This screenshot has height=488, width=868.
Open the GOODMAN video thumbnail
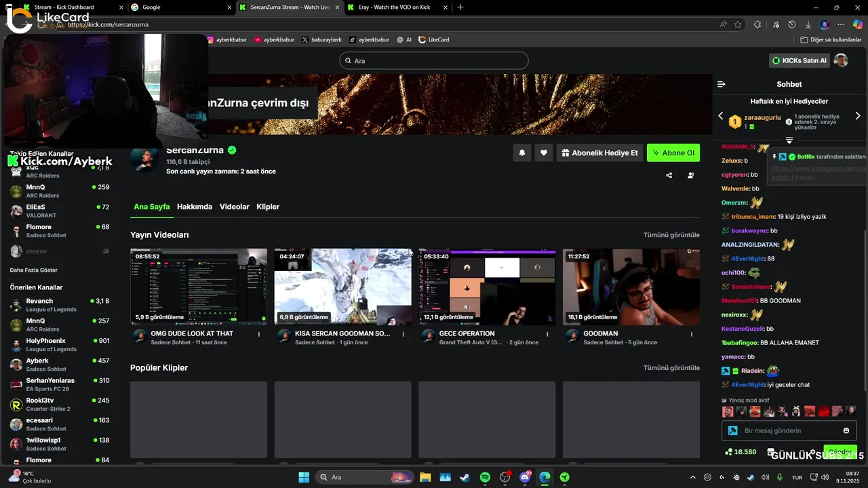[631, 287]
